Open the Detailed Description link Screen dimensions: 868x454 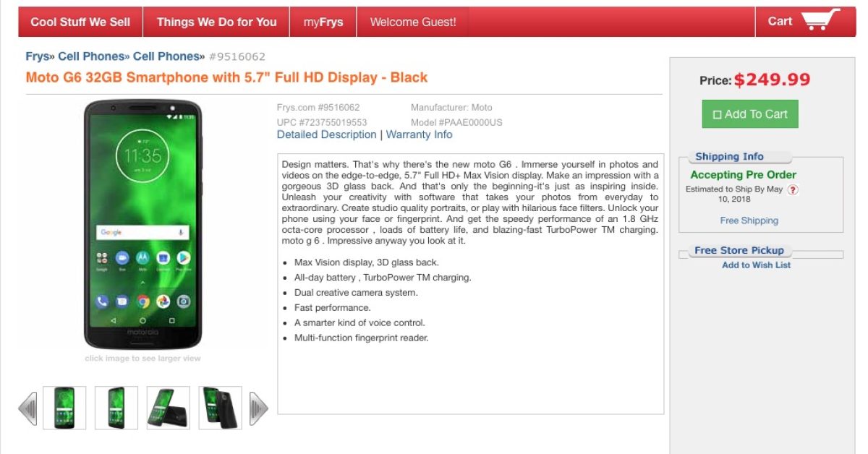pyautogui.click(x=327, y=134)
